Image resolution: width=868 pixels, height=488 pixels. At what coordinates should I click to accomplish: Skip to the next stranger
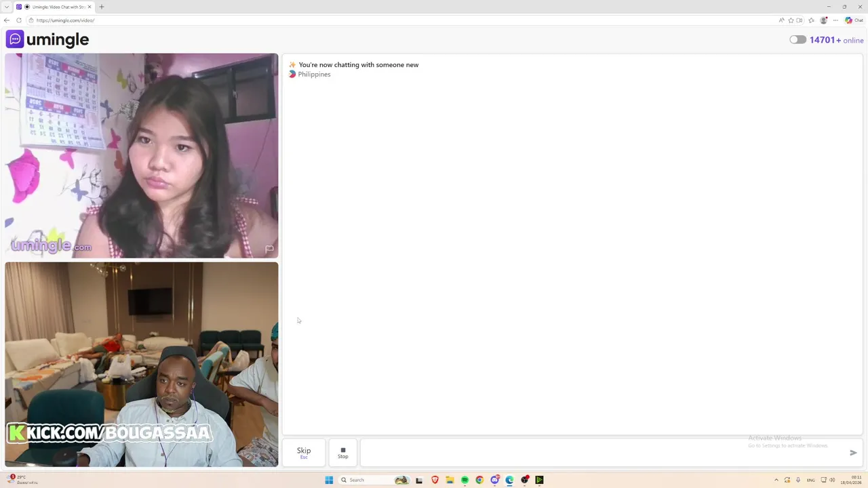304,453
